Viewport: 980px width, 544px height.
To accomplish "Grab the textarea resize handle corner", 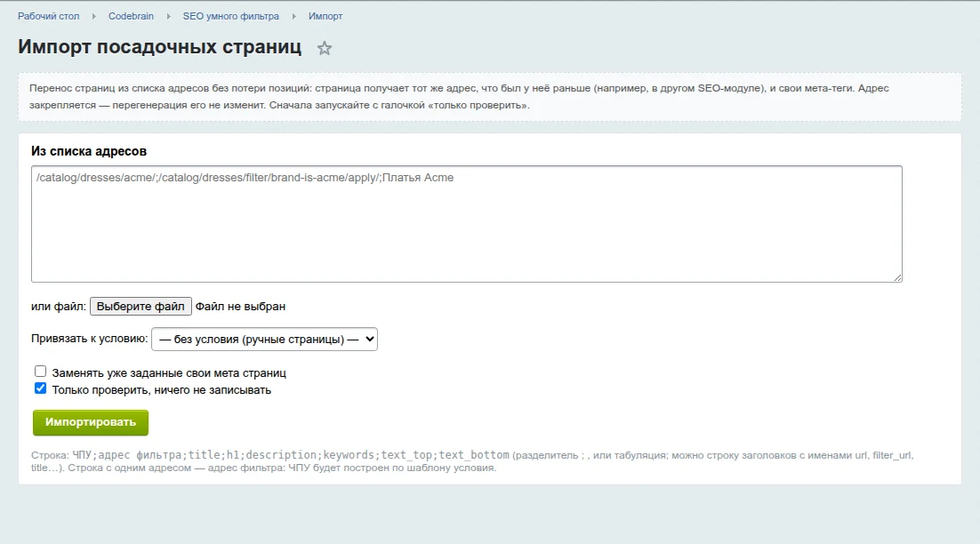I will click(897, 277).
